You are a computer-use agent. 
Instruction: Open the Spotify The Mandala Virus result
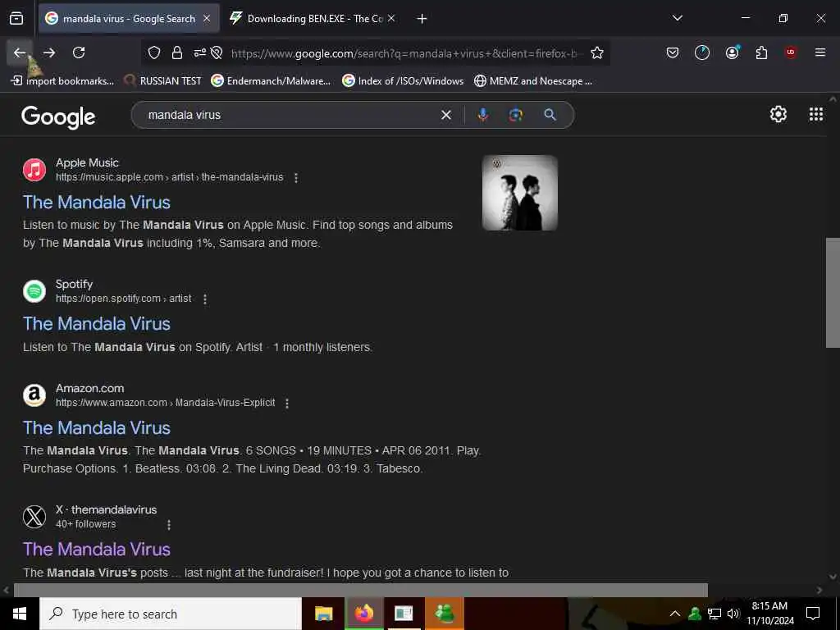(97, 324)
